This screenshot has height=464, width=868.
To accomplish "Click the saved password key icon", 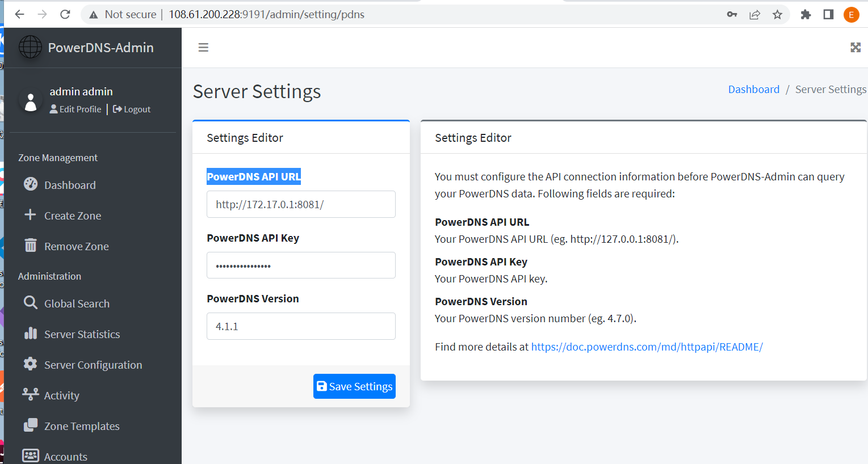I will [x=732, y=15].
